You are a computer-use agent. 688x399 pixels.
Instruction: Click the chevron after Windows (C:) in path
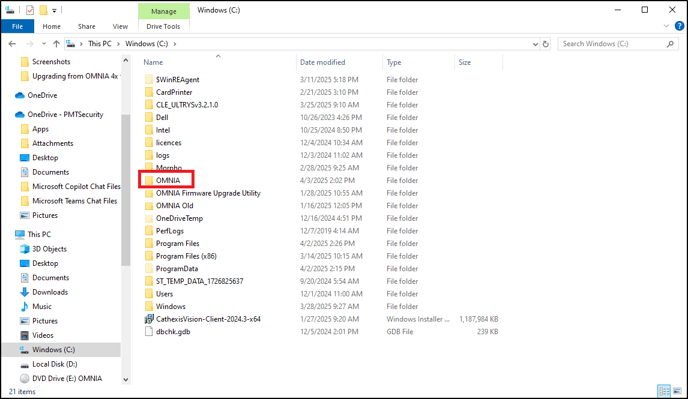click(175, 44)
